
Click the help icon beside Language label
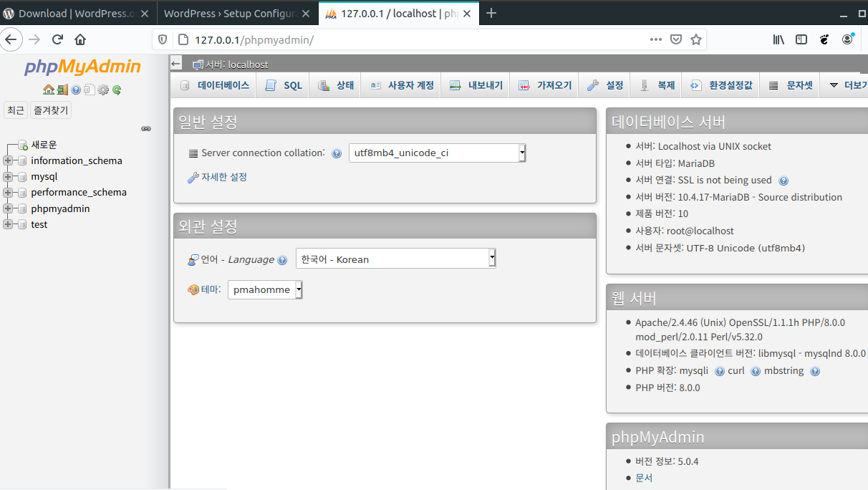click(x=282, y=260)
